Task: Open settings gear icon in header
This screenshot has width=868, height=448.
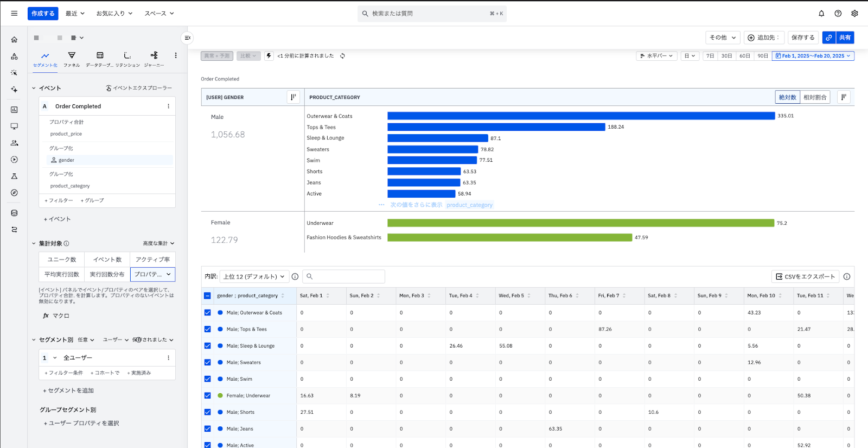Action: tap(854, 14)
